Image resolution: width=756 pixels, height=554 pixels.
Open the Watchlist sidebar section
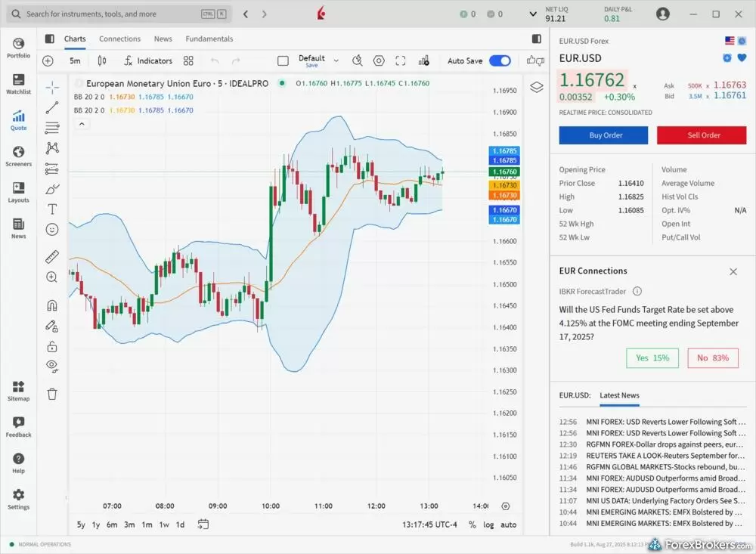tap(18, 84)
